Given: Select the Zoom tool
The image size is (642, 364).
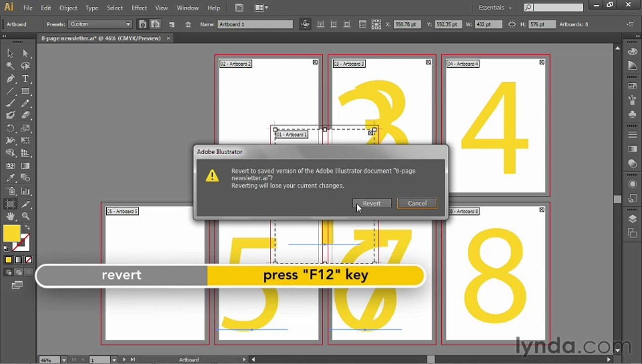Looking at the screenshot, I should (x=25, y=216).
